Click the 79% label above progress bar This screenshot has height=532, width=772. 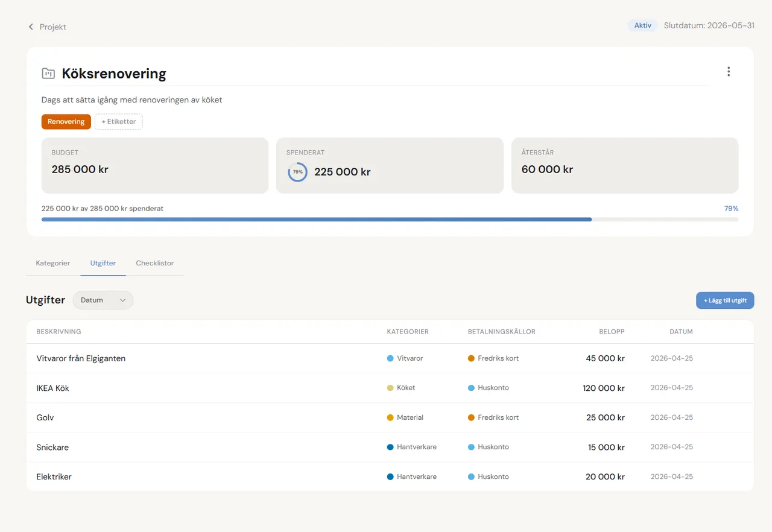[x=731, y=209]
